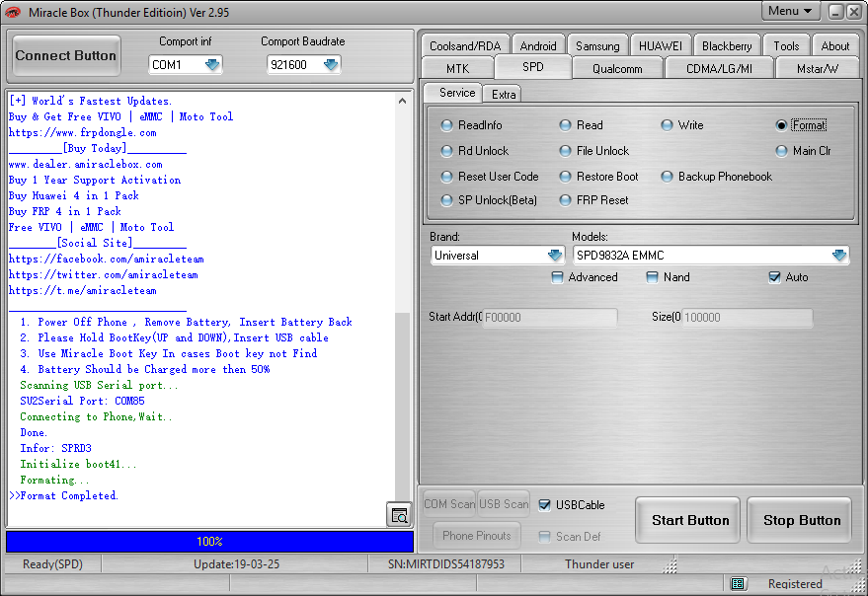
Task: Enable the Advanced checkbox
Action: point(558,277)
